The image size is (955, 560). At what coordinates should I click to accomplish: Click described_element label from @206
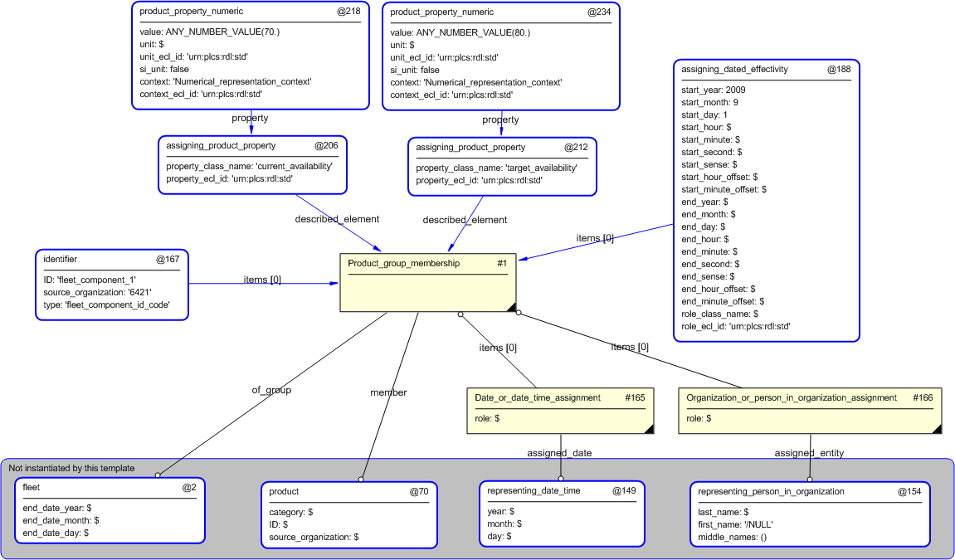pyautogui.click(x=338, y=219)
